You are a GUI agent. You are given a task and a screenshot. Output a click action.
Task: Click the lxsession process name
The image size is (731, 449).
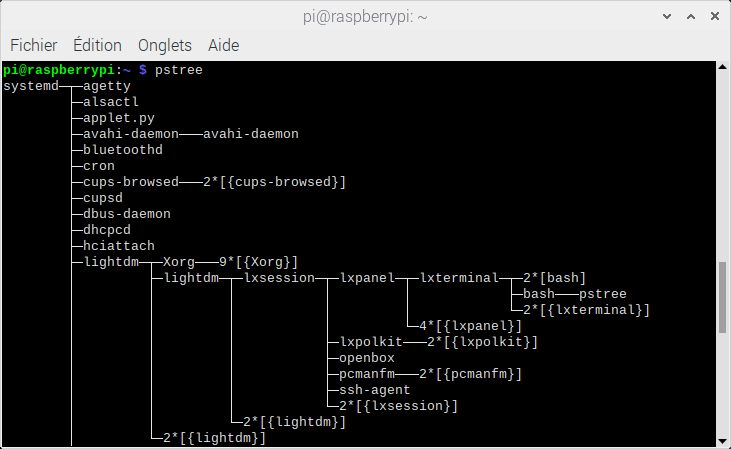[279, 278]
